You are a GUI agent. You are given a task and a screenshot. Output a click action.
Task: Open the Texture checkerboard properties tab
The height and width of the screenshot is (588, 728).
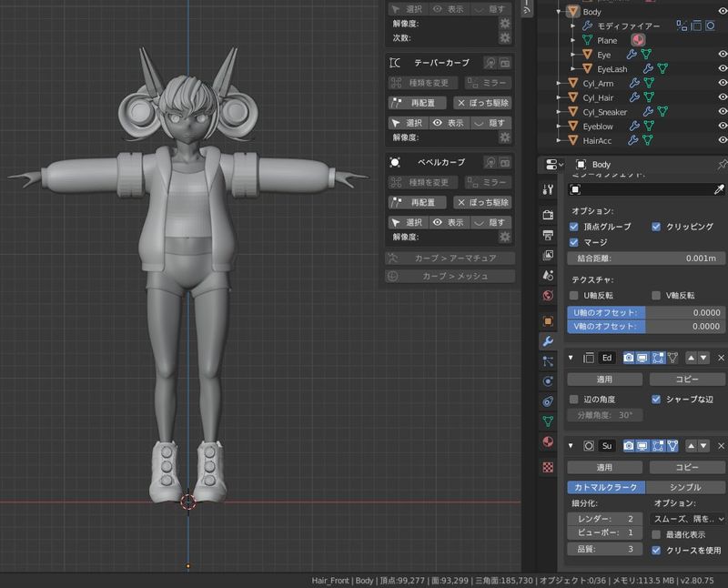[x=548, y=467]
